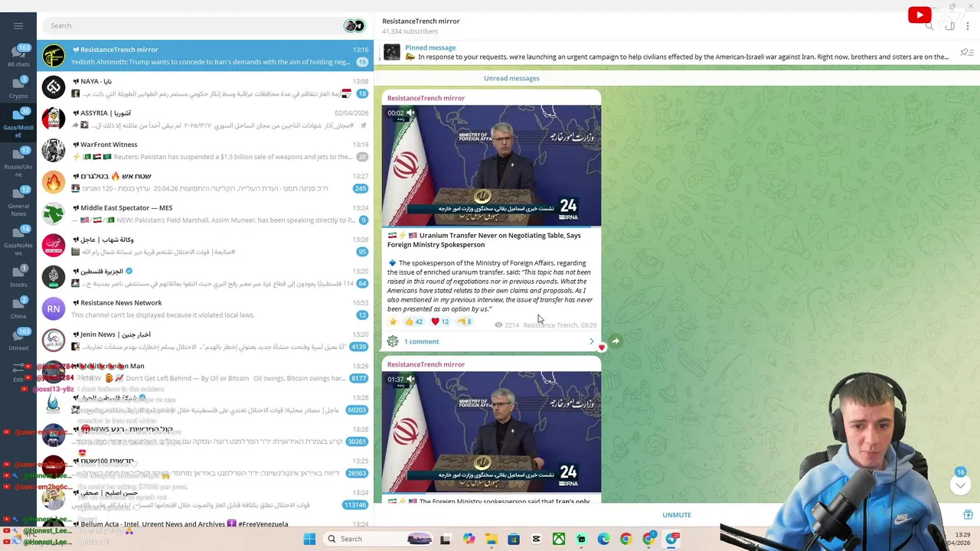This screenshot has height=551, width=980.
Task: Add the reaction showing count 8
Action: (464, 322)
